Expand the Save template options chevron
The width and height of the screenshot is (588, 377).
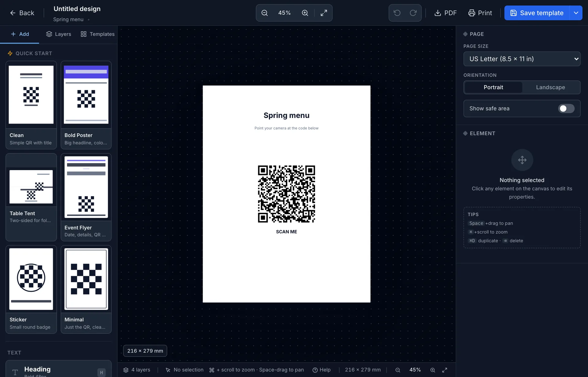(576, 13)
